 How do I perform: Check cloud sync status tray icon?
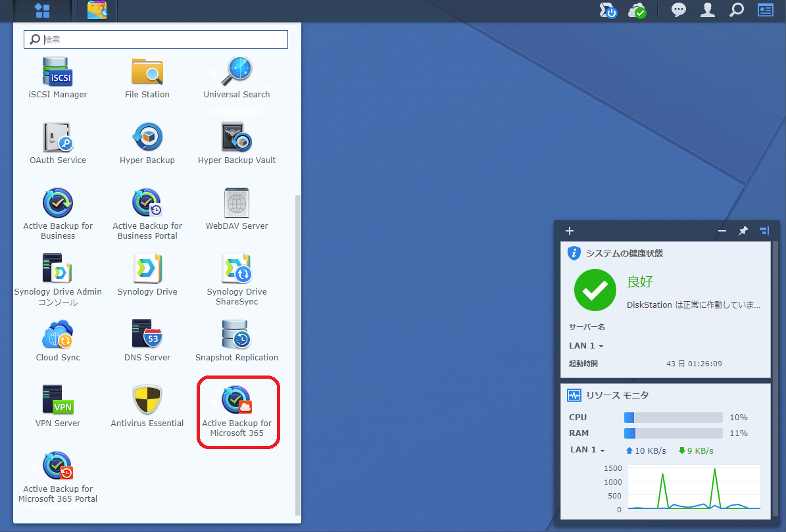[x=637, y=11]
